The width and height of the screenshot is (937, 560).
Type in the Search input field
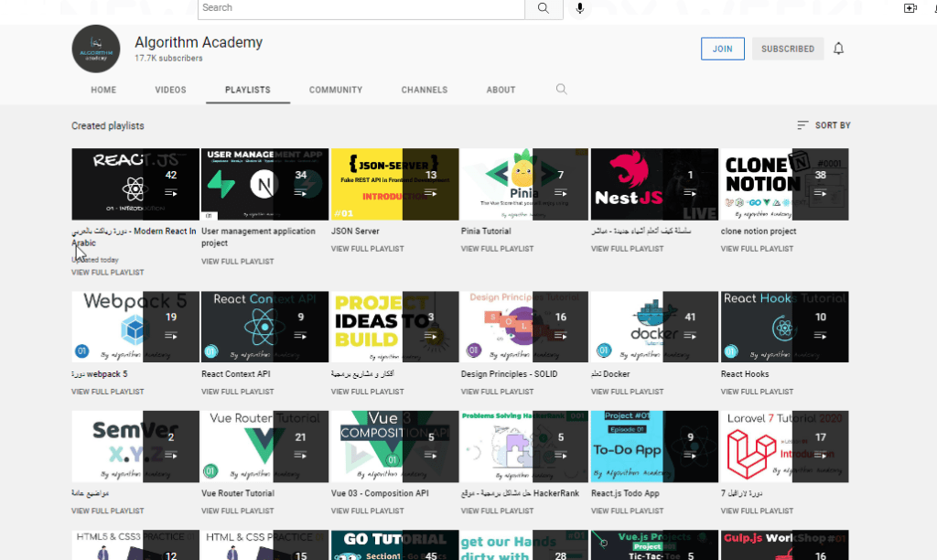[361, 8]
